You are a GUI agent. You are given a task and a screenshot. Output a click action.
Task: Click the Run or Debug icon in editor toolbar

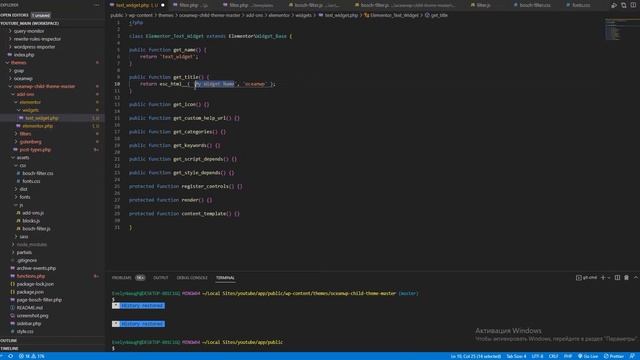[614, 5]
